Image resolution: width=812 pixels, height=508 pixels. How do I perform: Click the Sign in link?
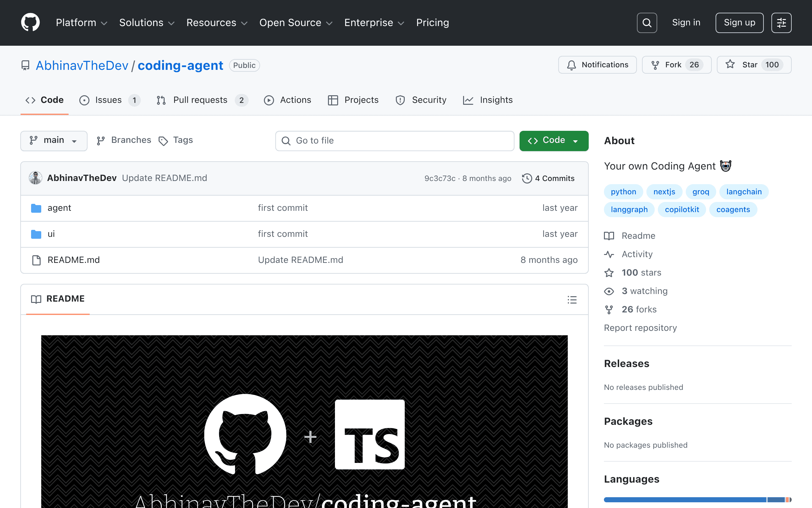click(x=686, y=23)
